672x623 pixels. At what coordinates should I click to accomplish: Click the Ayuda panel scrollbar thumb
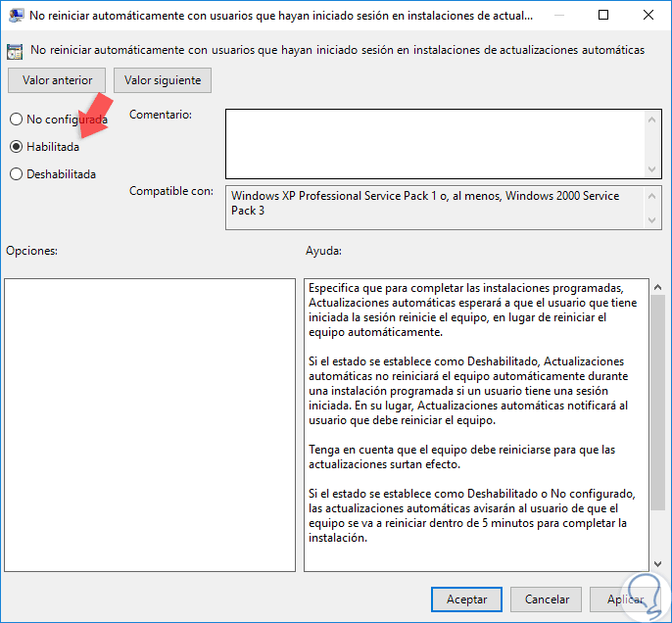coord(658,403)
